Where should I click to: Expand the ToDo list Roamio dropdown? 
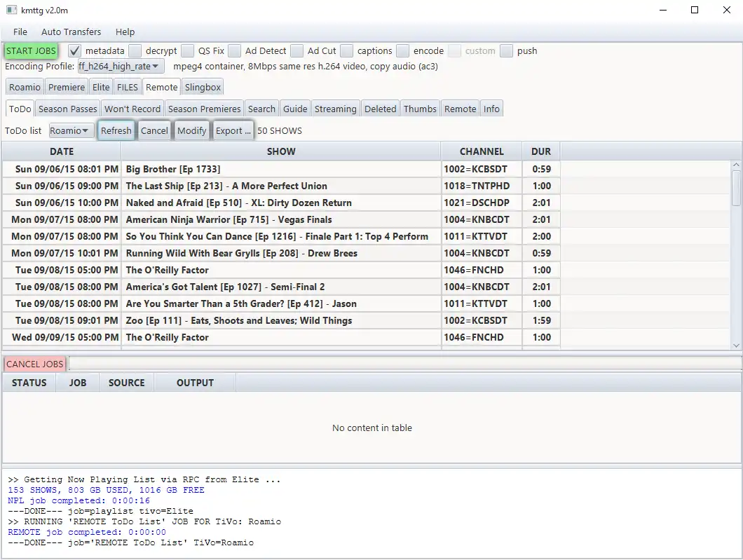71,131
